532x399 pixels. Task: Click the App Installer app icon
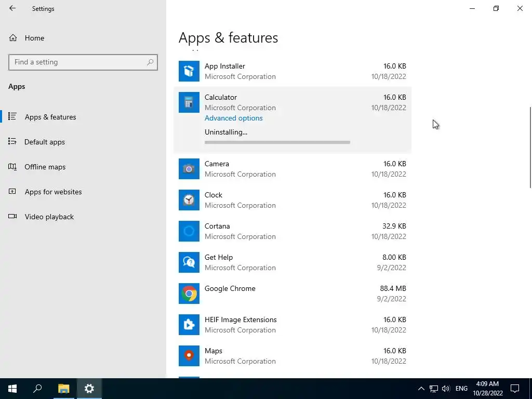[x=189, y=71]
